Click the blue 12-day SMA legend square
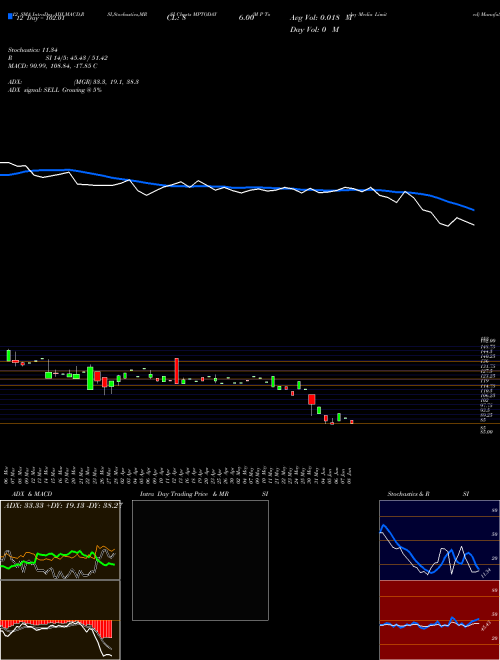500x660 pixels. tap(10, 16)
